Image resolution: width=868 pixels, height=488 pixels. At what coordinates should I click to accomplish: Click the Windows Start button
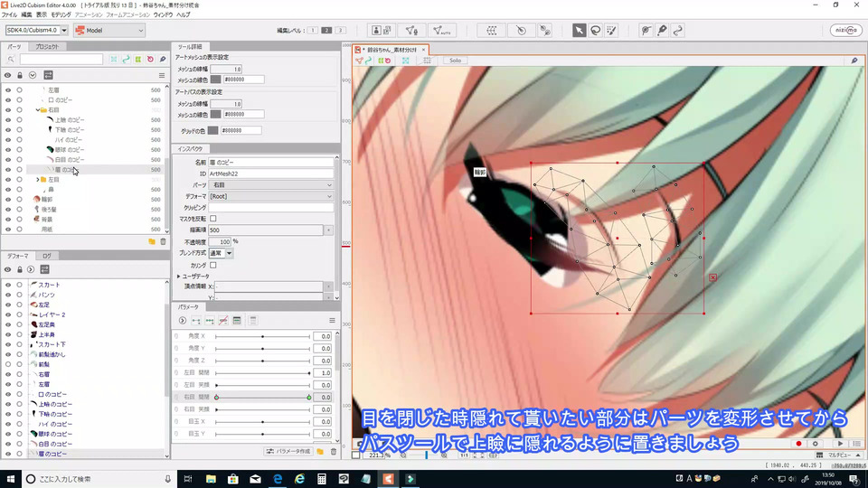click(x=11, y=479)
